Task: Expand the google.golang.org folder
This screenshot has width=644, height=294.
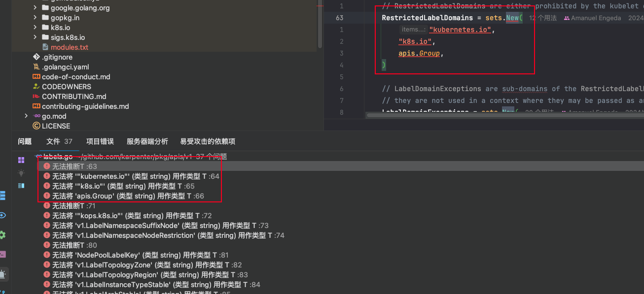Action: 35,8
